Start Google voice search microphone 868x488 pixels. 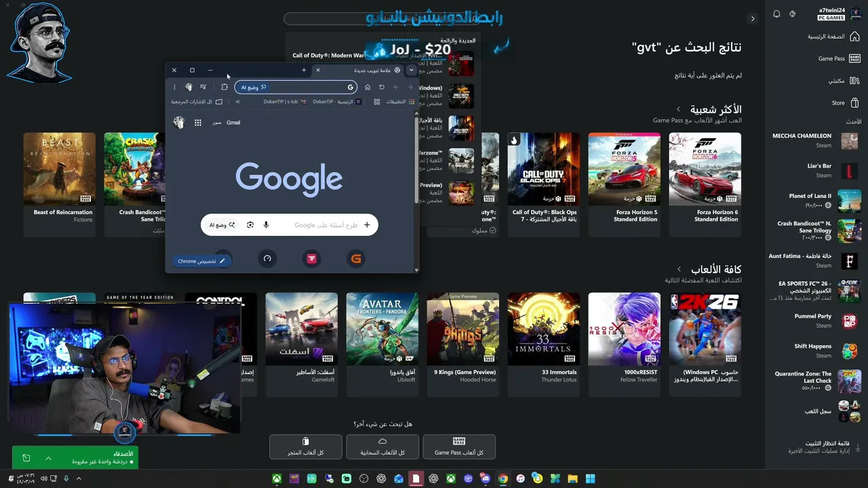tap(266, 225)
